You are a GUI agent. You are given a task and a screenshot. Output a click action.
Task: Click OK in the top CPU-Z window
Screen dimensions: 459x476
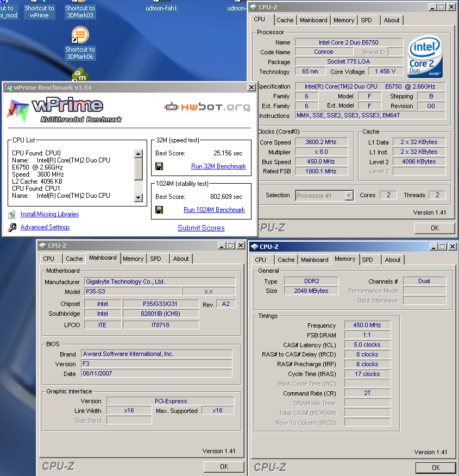pos(435,228)
